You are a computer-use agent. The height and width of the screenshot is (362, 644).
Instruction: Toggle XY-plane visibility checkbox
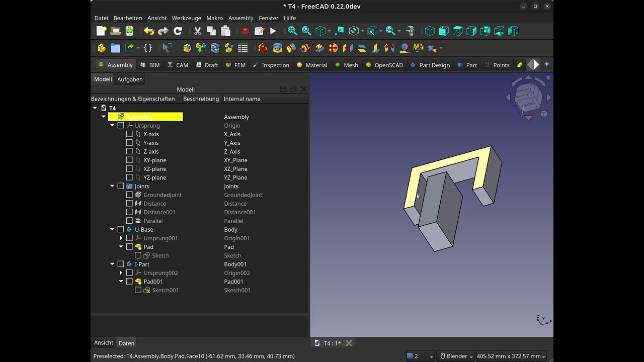[x=129, y=160]
